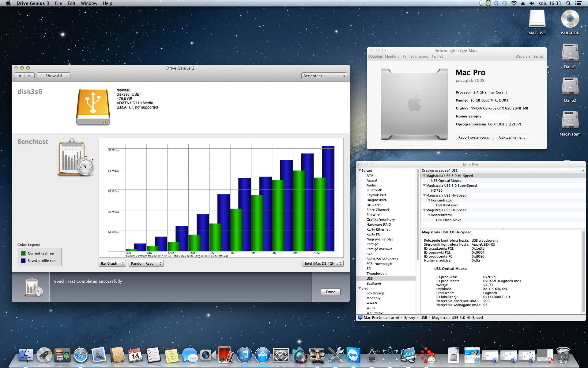Click the Raport systemowy button
This screenshot has width=588, height=368.
pyautogui.click(x=475, y=137)
